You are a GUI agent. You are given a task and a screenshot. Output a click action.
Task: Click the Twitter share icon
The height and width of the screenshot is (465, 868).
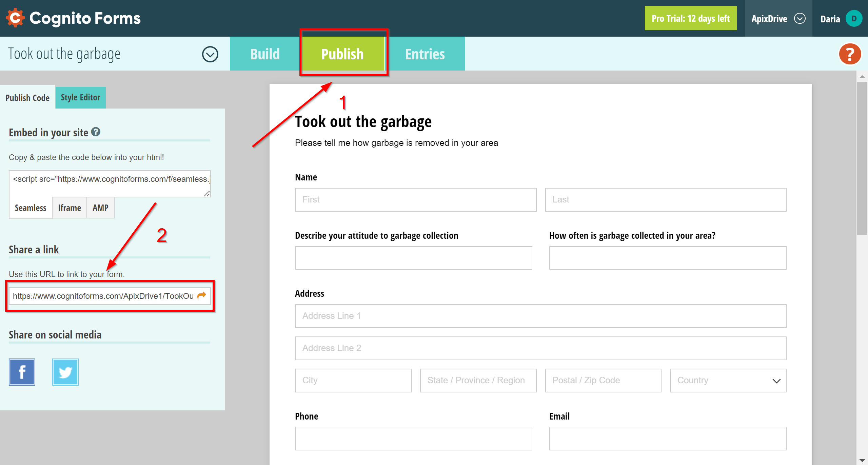pos(65,372)
